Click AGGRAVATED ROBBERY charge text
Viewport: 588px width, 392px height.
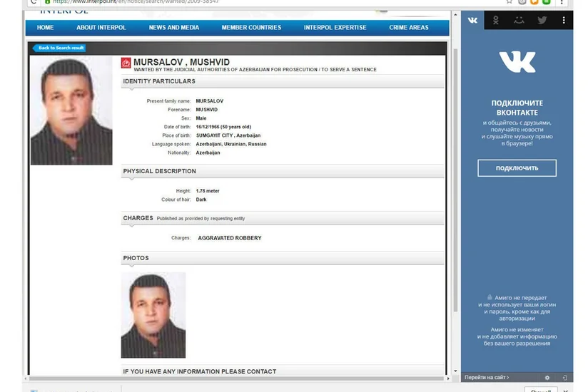tap(230, 238)
